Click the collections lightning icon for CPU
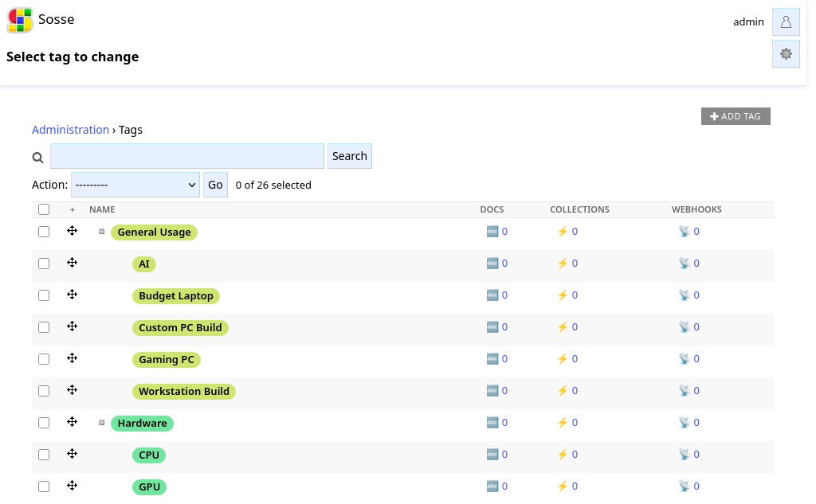The image size is (816, 504). (x=563, y=454)
